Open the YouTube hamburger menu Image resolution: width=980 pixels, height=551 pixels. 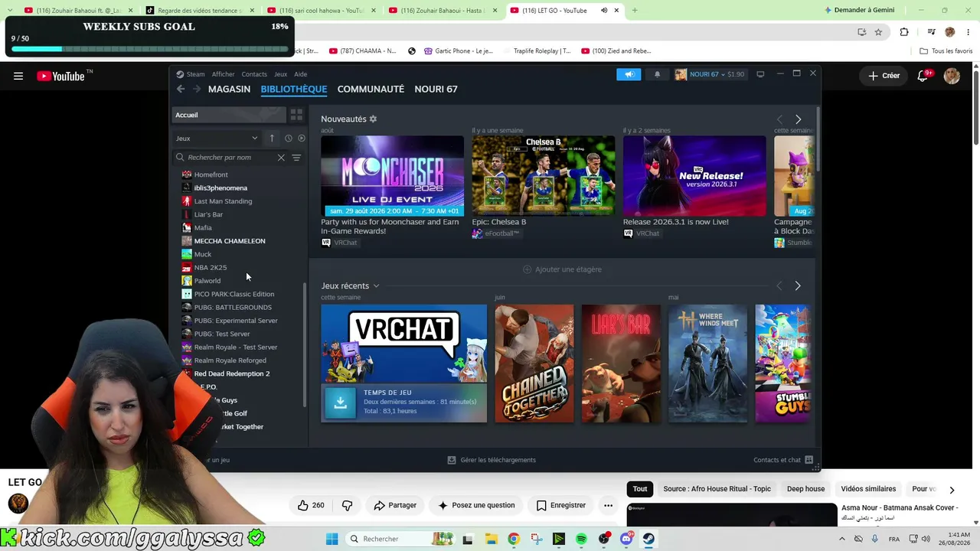18,76
